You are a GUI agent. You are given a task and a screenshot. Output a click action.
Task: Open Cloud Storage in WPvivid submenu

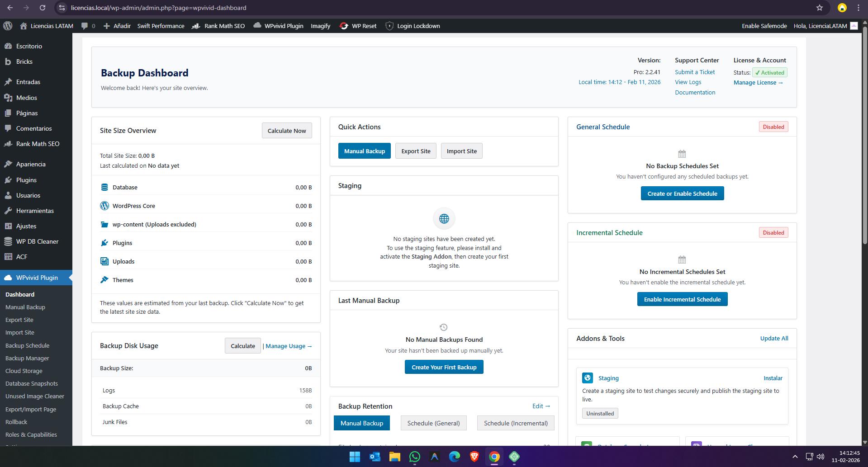coord(24,371)
